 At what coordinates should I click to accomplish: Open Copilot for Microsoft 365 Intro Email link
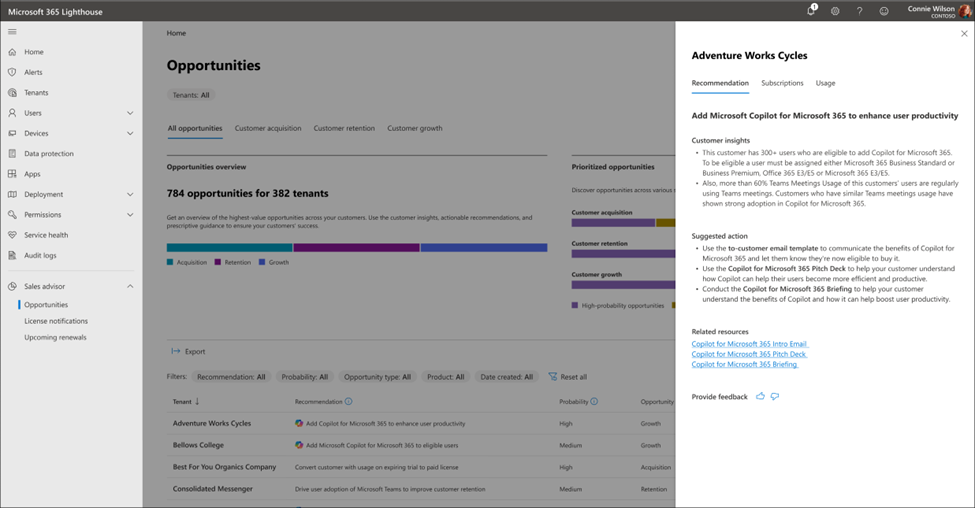[x=749, y=344]
